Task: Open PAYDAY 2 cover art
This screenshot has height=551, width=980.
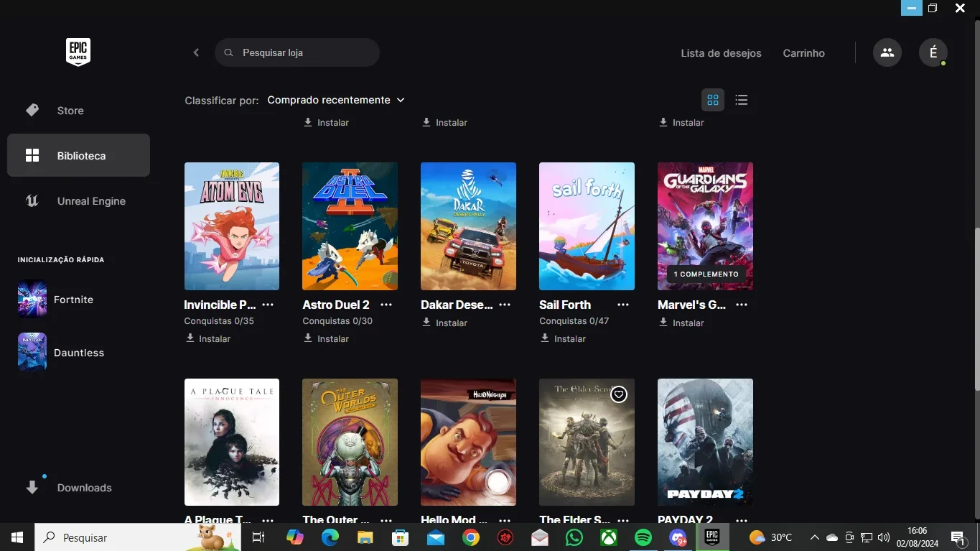Action: coord(705,442)
